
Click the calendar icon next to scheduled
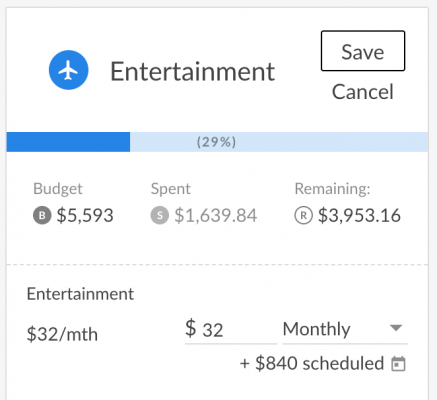coord(398,363)
